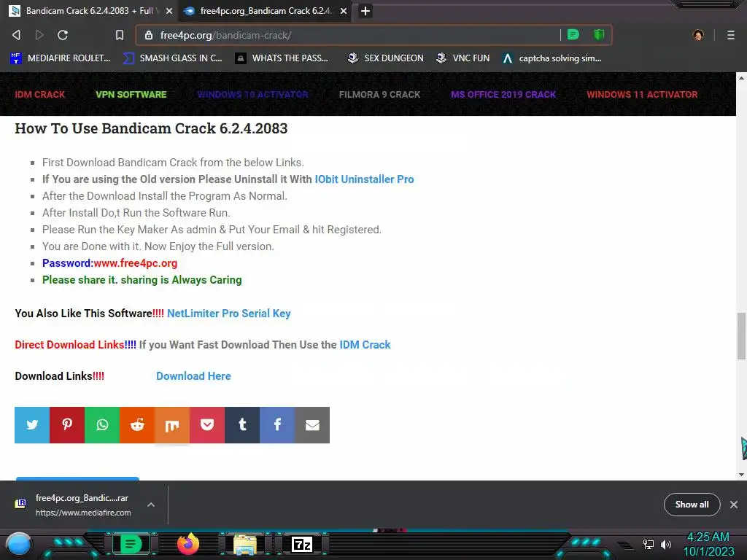The image size is (747, 560).
Task: Click the scrollbar up arrow
Action: point(741,77)
